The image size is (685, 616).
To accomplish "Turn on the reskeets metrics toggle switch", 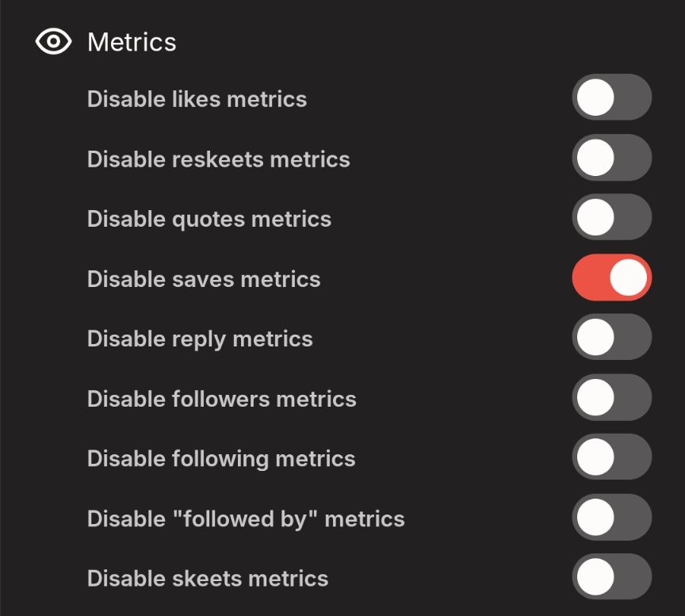I will [611, 158].
